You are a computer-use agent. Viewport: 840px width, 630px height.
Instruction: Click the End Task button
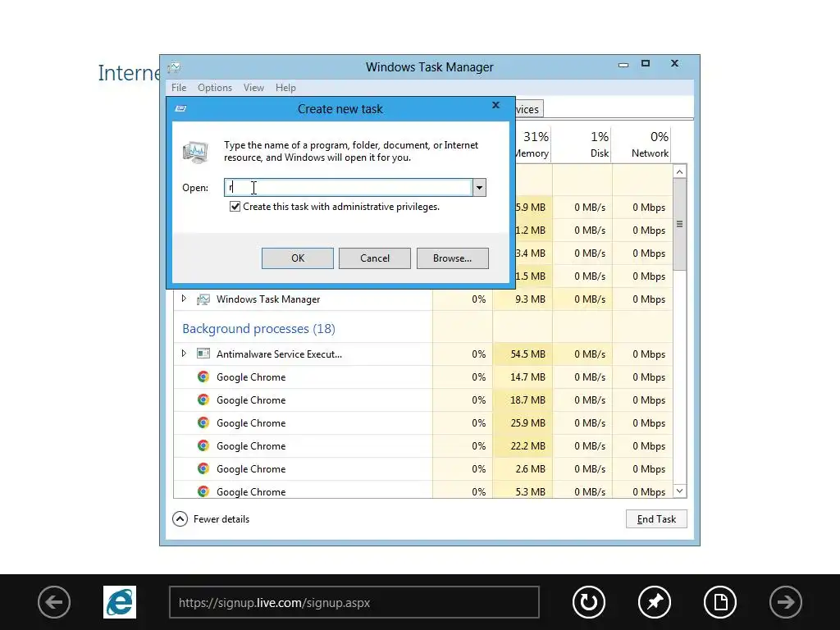coord(656,518)
